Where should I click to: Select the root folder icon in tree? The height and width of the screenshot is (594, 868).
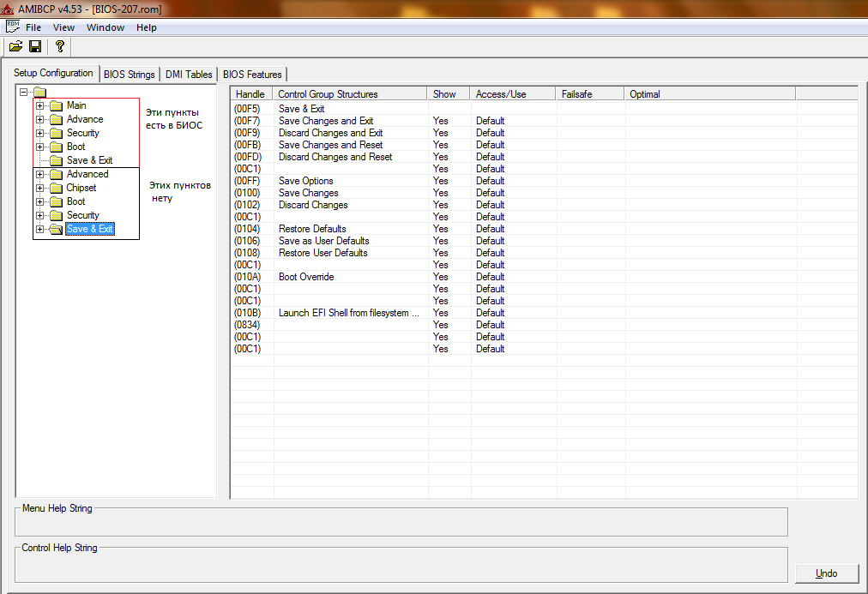pos(39,93)
